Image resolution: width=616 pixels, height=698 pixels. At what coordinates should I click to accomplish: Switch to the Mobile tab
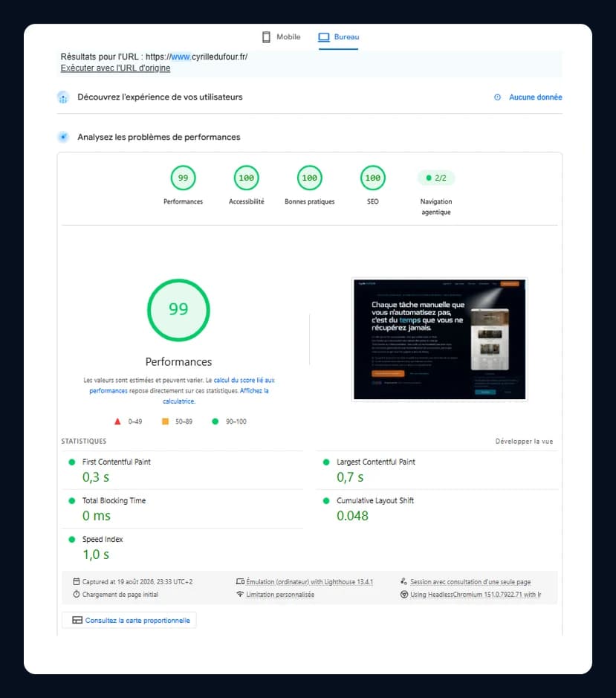pyautogui.click(x=282, y=37)
